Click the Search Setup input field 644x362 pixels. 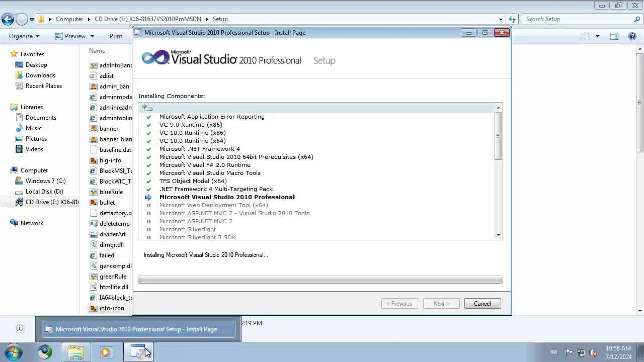point(577,19)
